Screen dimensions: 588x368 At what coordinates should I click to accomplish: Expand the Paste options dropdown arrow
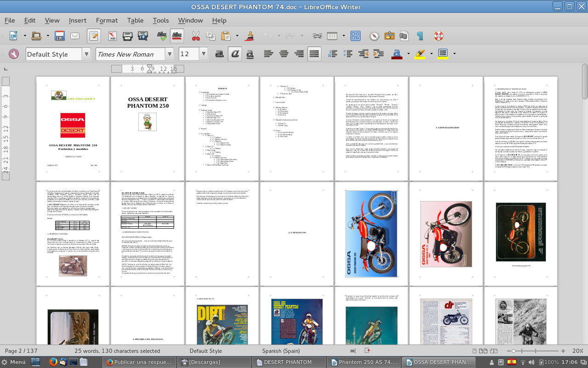click(x=237, y=36)
